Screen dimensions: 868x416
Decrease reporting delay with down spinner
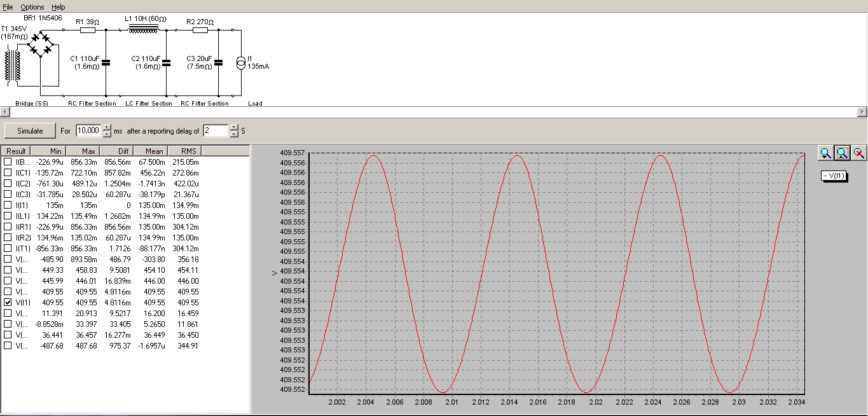pos(234,134)
